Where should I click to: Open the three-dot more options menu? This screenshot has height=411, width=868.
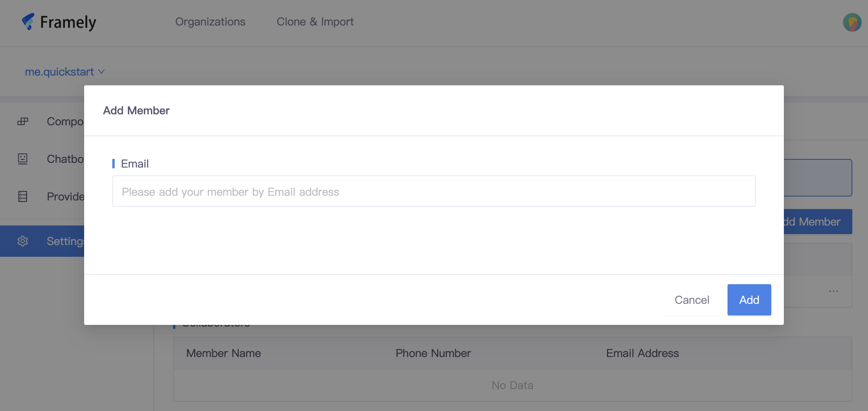coord(833,291)
